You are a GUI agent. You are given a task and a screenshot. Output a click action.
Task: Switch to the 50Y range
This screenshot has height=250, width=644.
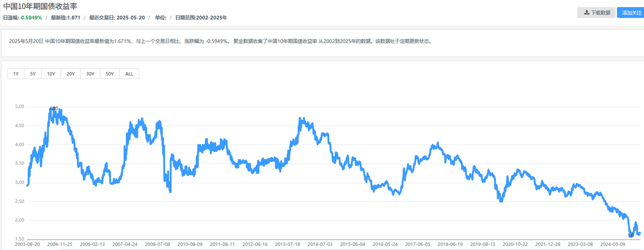pyautogui.click(x=110, y=74)
